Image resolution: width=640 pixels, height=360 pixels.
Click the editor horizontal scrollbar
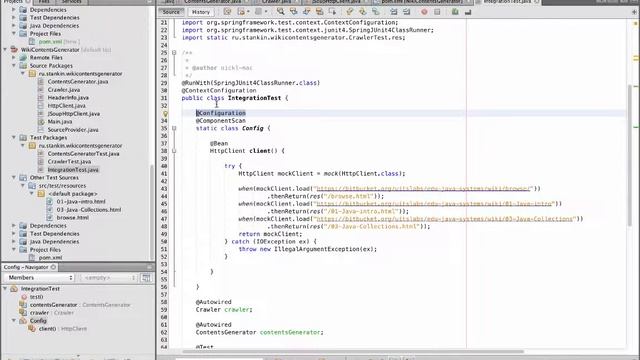(x=353, y=351)
